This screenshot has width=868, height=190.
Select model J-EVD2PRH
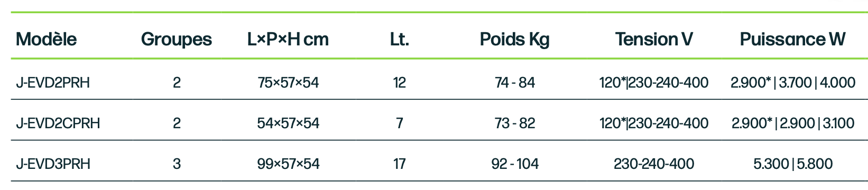point(53,82)
